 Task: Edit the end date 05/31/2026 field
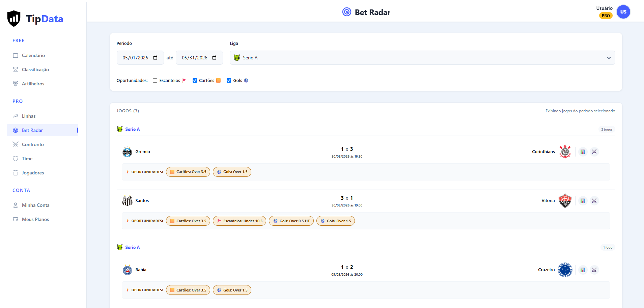(x=199, y=58)
